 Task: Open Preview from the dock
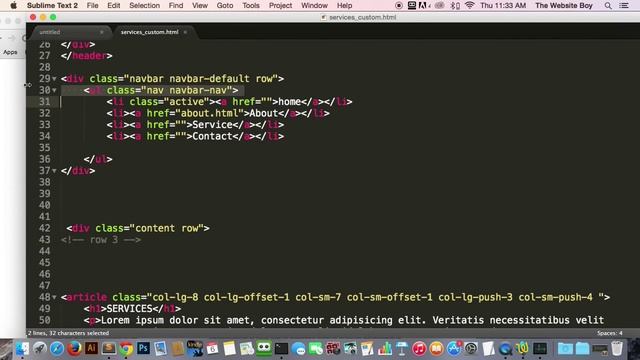coord(160,348)
